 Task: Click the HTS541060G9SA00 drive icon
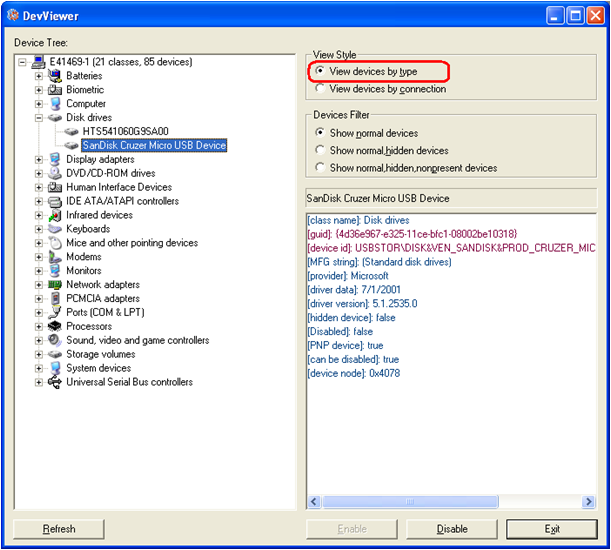click(71, 131)
